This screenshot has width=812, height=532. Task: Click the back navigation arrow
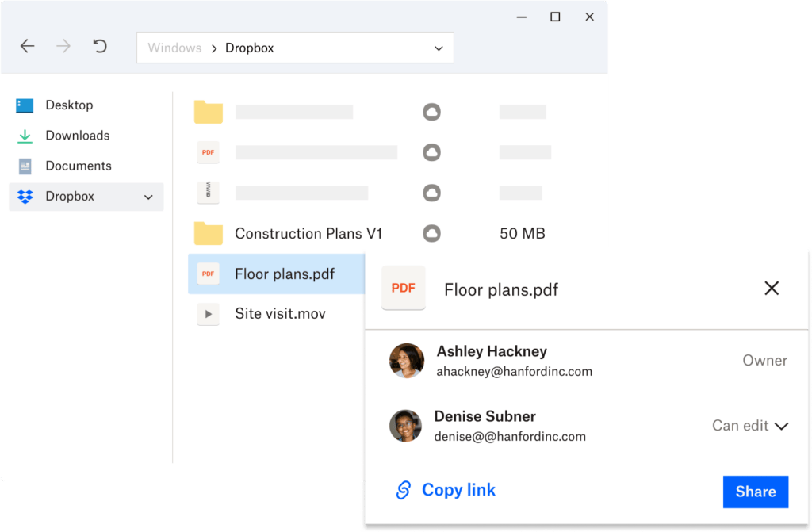click(27, 46)
